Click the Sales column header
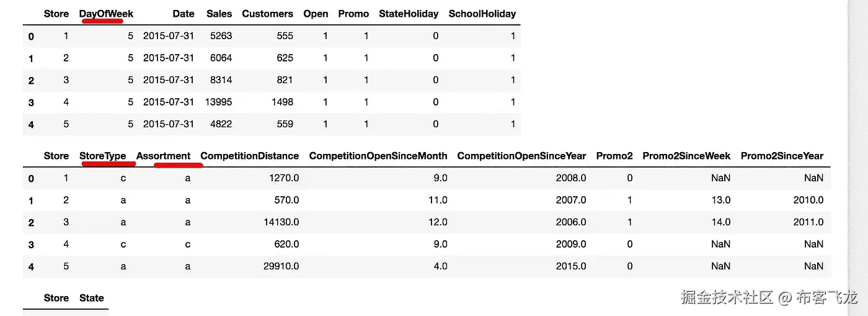Viewport: 868px width, 316px height. coord(219,14)
